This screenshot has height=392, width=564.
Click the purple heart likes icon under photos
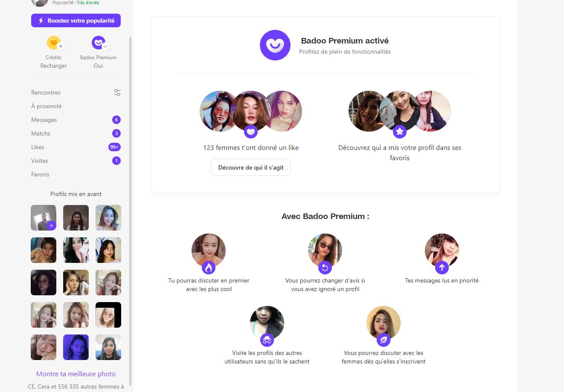click(251, 132)
